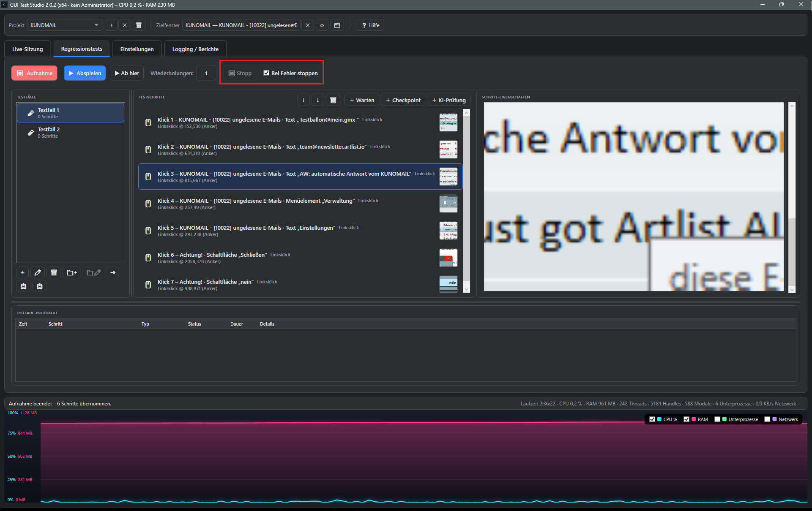The width and height of the screenshot is (812, 511).
Task: Toggle Bei Fehler stoppen checkbox
Action: click(266, 73)
